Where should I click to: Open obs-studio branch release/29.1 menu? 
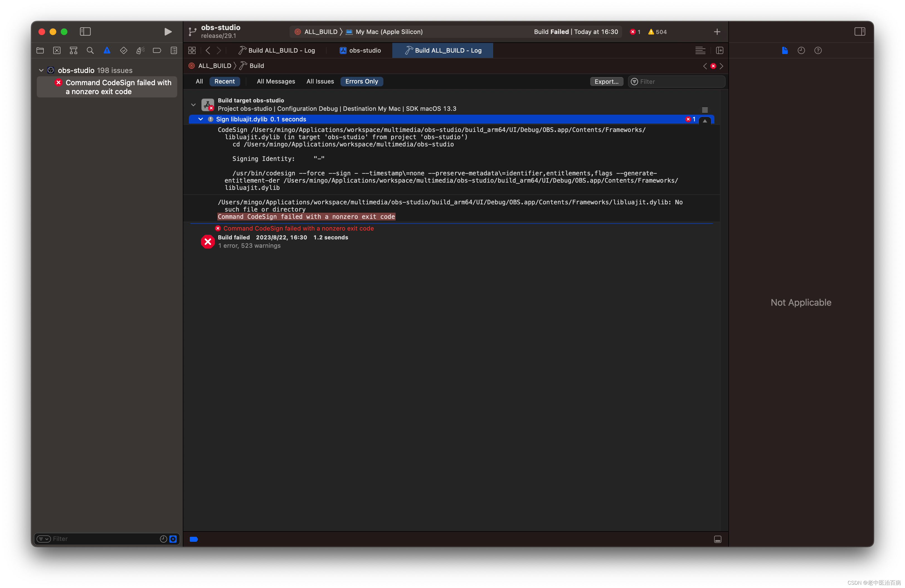click(215, 31)
